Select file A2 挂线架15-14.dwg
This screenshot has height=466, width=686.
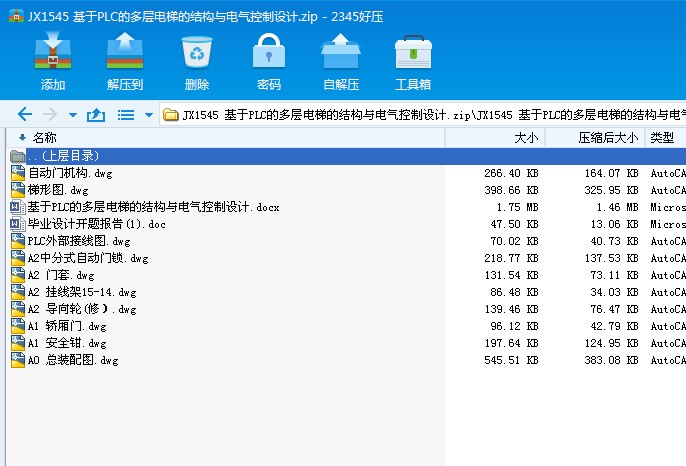pyautogui.click(x=82, y=292)
